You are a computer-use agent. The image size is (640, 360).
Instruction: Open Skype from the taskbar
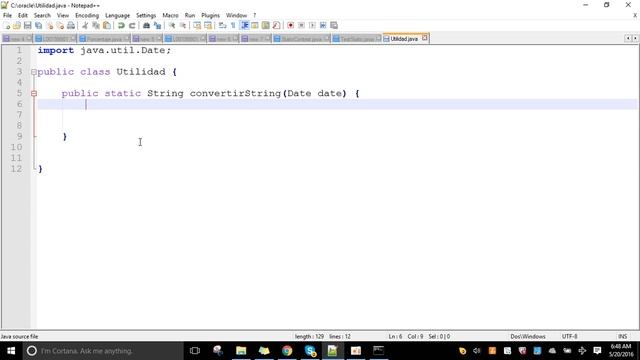tap(310, 351)
